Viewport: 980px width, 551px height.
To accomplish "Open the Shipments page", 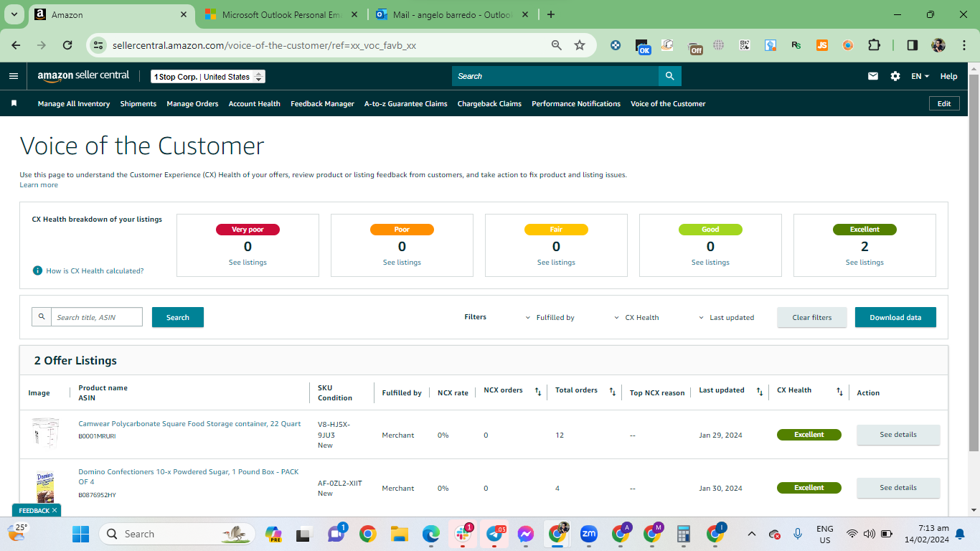I will tap(138, 103).
